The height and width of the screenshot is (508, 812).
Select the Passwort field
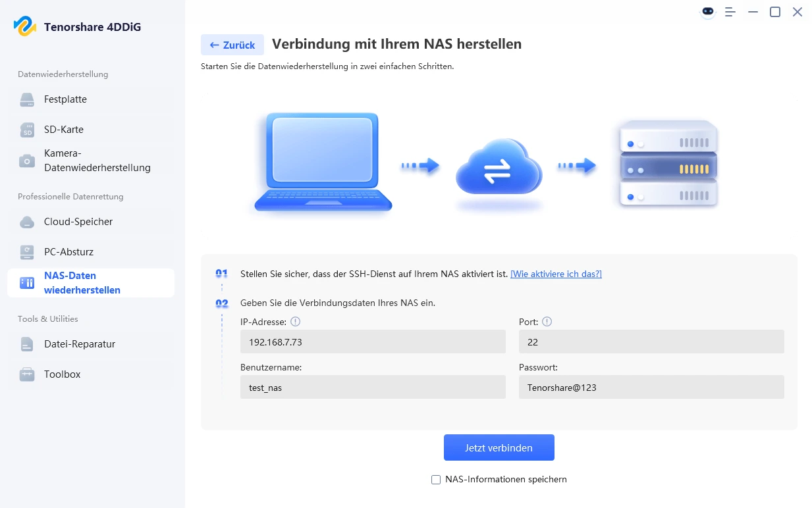(651, 387)
